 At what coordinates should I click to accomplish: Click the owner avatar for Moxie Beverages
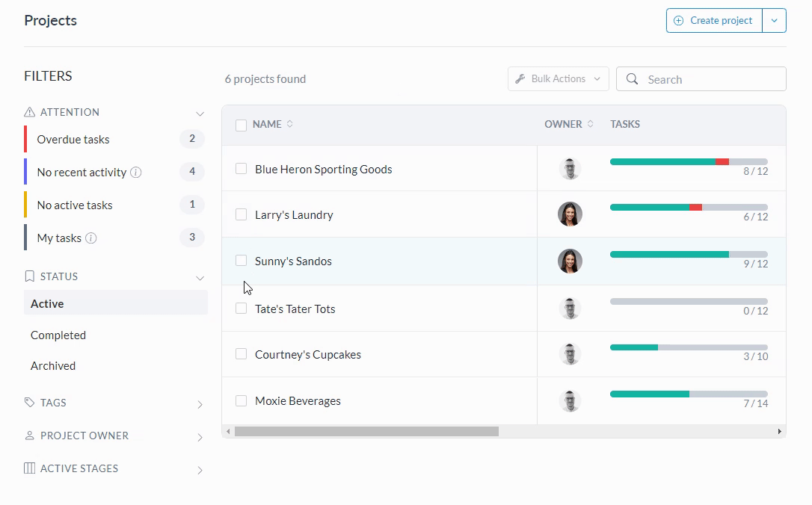(x=570, y=401)
